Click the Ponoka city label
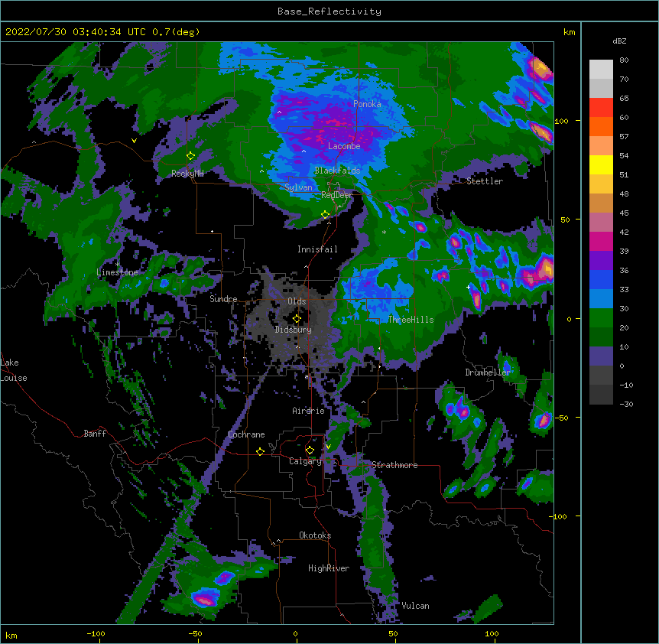The height and width of the screenshot is (644, 659). tap(367, 104)
